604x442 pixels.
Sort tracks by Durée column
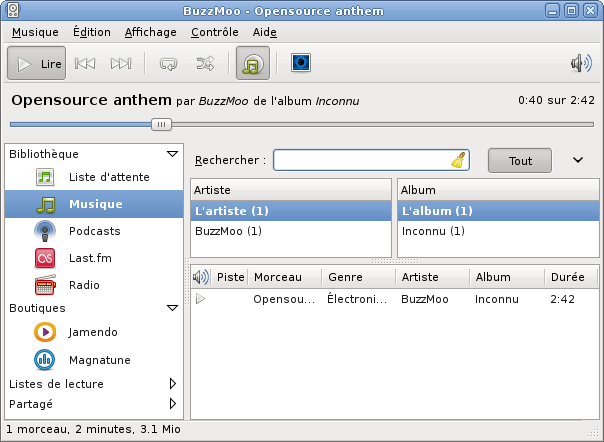point(571,277)
